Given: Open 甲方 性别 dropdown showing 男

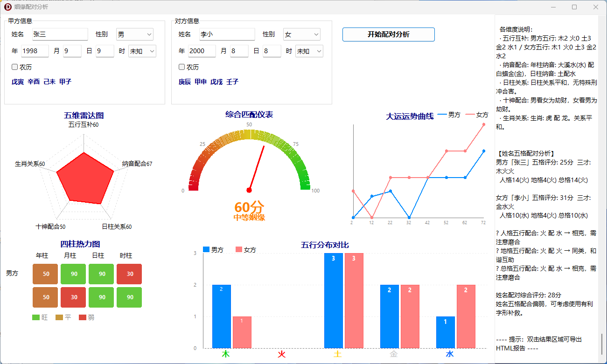Looking at the screenshot, I should 134,34.
